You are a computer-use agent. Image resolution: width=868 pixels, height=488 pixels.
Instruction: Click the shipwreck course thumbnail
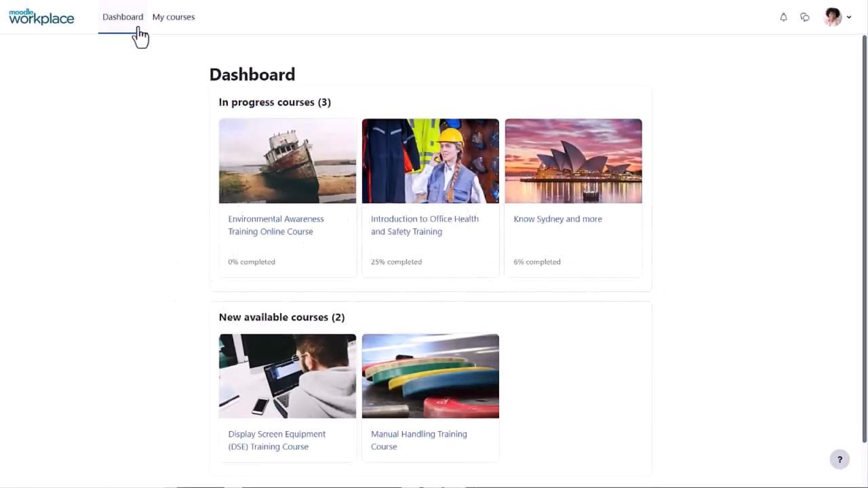click(288, 161)
